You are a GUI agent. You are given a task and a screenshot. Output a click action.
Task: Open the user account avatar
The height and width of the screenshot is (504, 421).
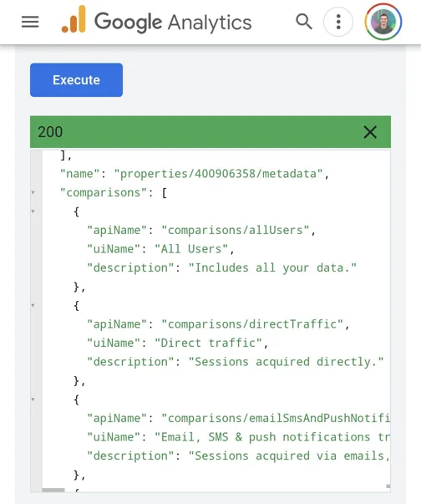pyautogui.click(x=383, y=22)
